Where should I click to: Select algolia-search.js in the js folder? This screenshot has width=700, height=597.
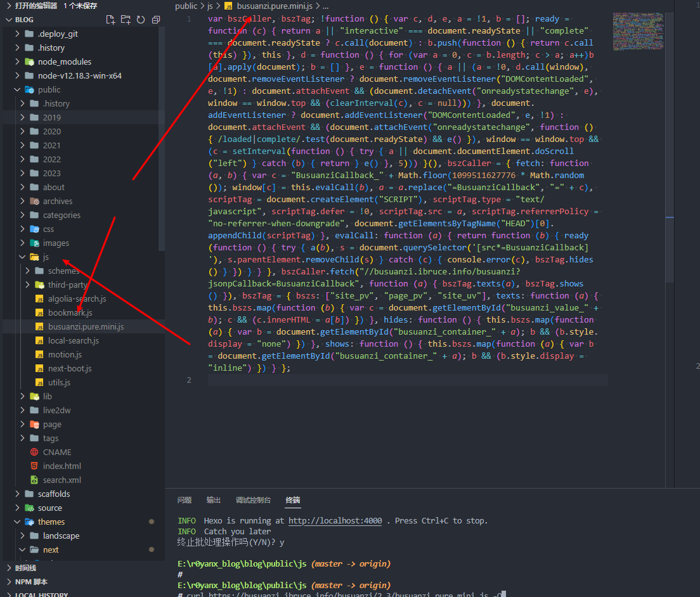(77, 298)
